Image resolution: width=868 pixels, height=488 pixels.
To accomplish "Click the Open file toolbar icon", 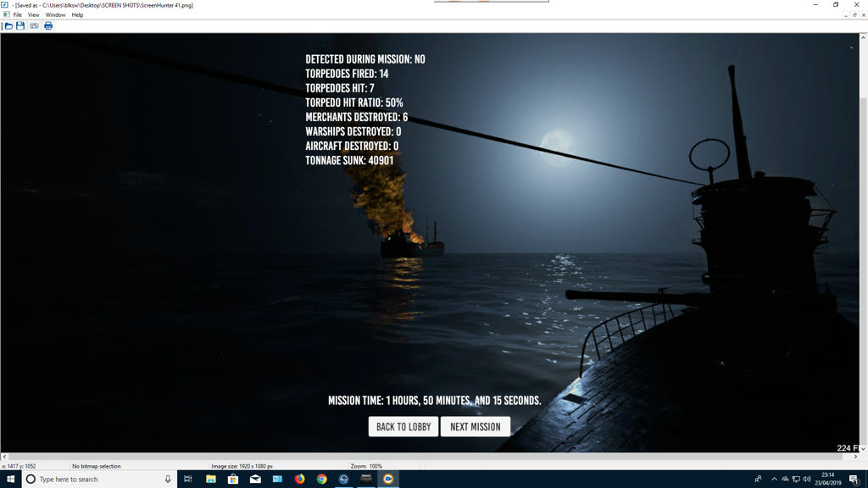I will click(8, 26).
